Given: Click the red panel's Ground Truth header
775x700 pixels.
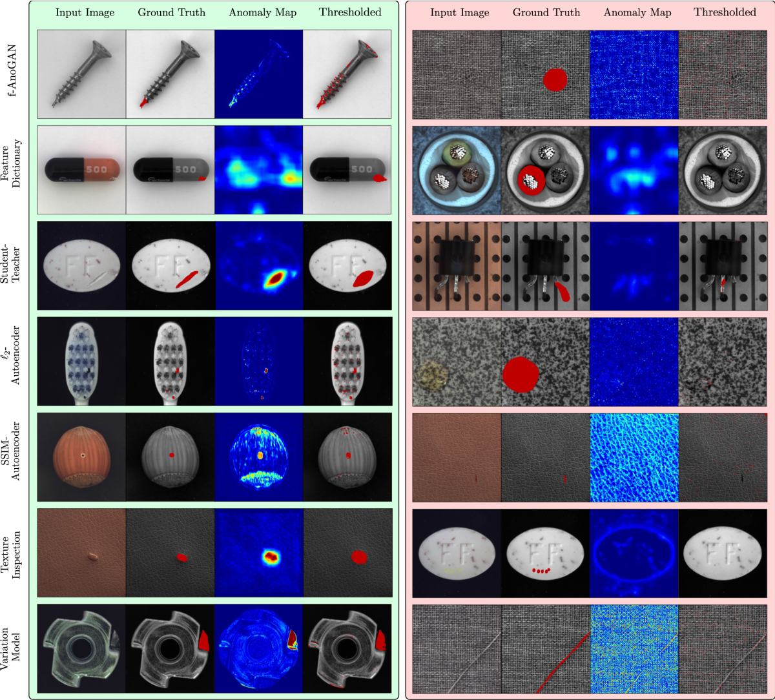Looking at the screenshot, I should coord(545,12).
